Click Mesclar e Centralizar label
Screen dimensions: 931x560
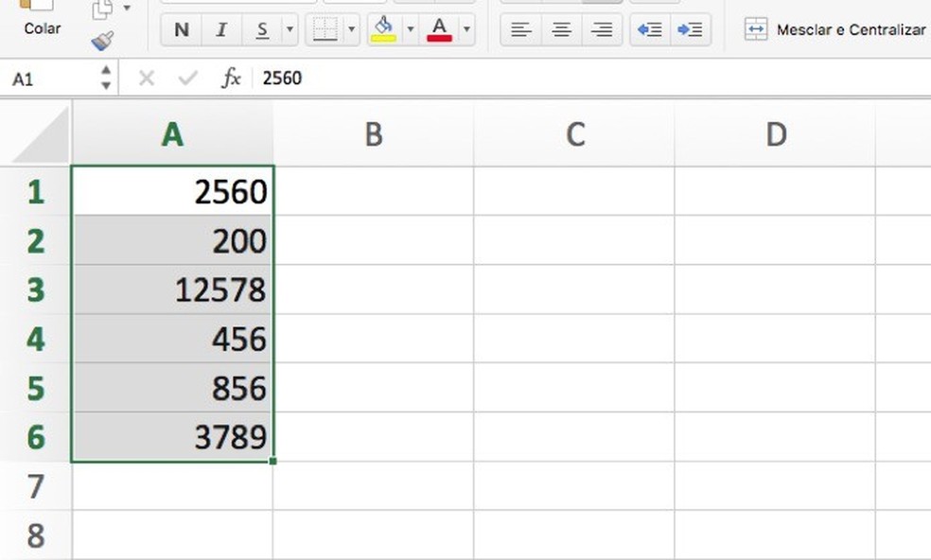coord(851,29)
